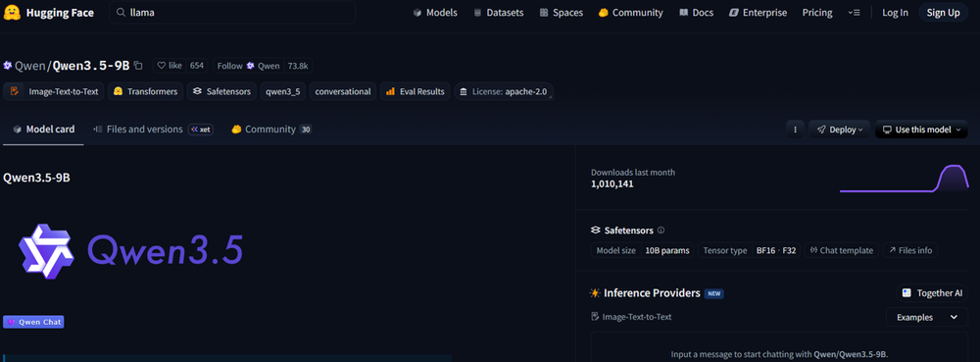Screen dimensions: 980x362
Task: Select the Together AI provider button
Action: [x=933, y=292]
